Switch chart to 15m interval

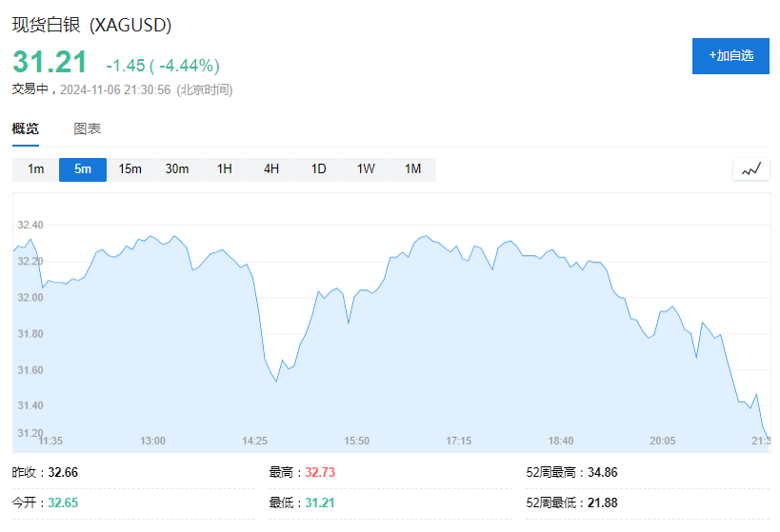click(130, 169)
